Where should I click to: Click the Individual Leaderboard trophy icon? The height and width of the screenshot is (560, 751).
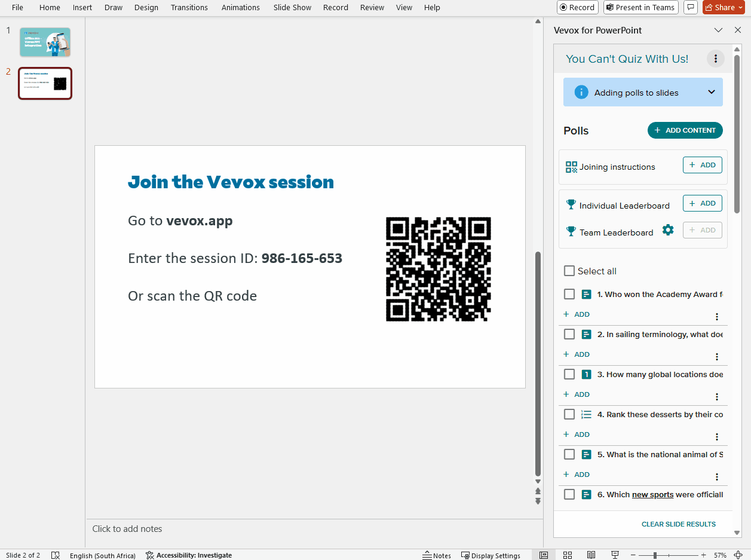[x=571, y=205]
